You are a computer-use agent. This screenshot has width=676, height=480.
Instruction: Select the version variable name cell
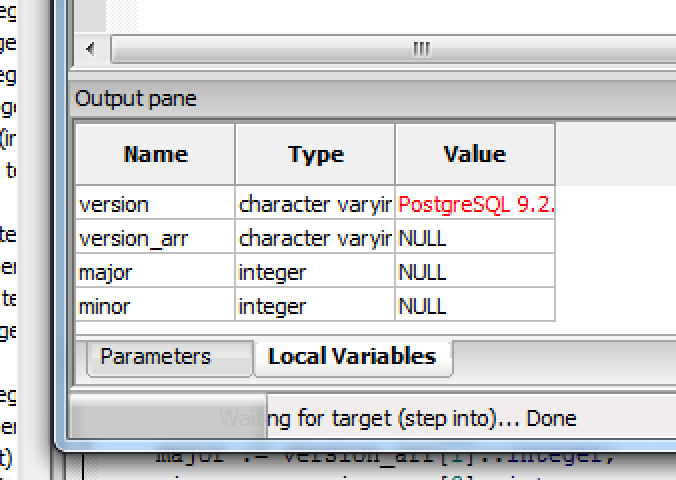point(156,205)
